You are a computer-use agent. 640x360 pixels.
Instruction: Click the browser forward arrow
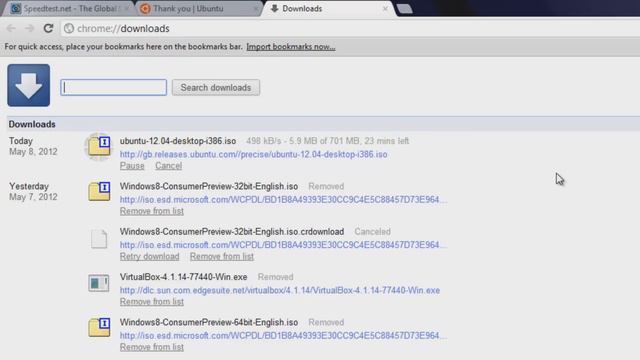point(29,28)
